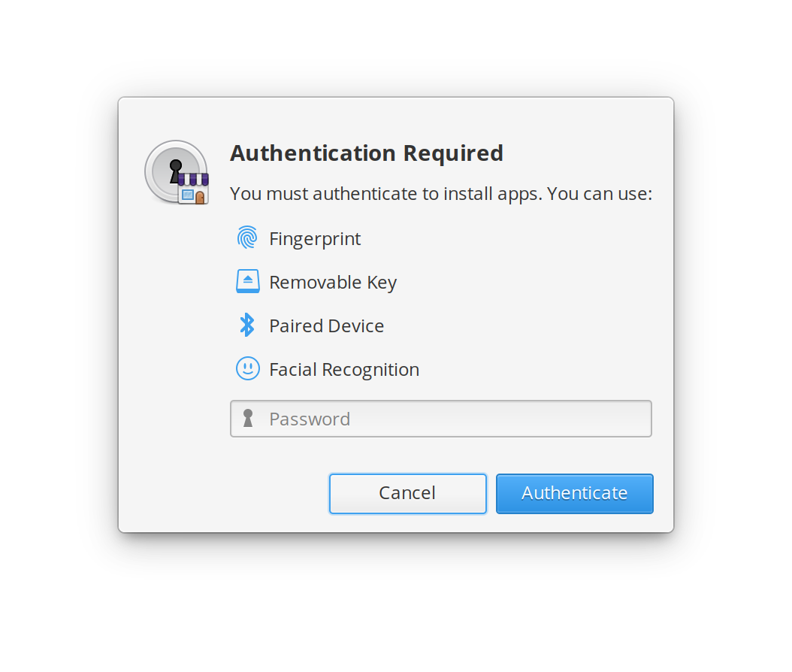The image size is (792, 672).
Task: Click the face icon beside Facial Recognition
Action: pyautogui.click(x=247, y=368)
